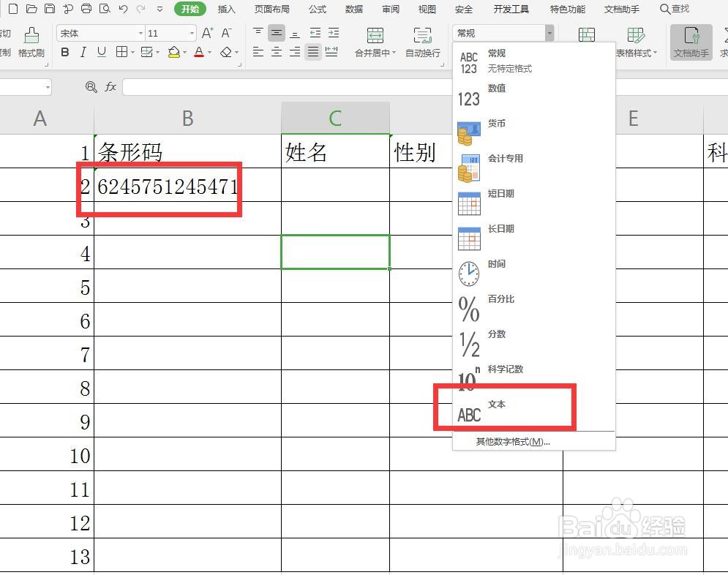Toggle italic formatting
Viewport: 728px width, 575px height.
pos(83,53)
